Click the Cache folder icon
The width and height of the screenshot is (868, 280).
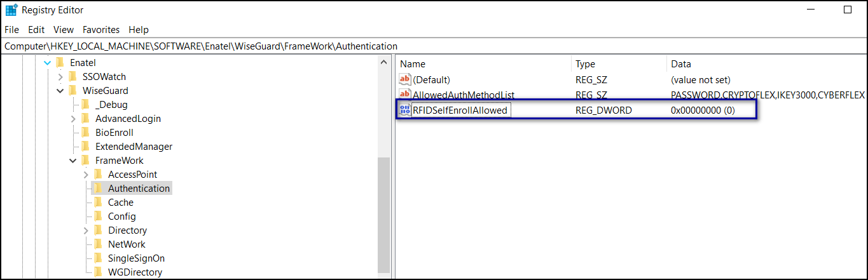tap(98, 203)
